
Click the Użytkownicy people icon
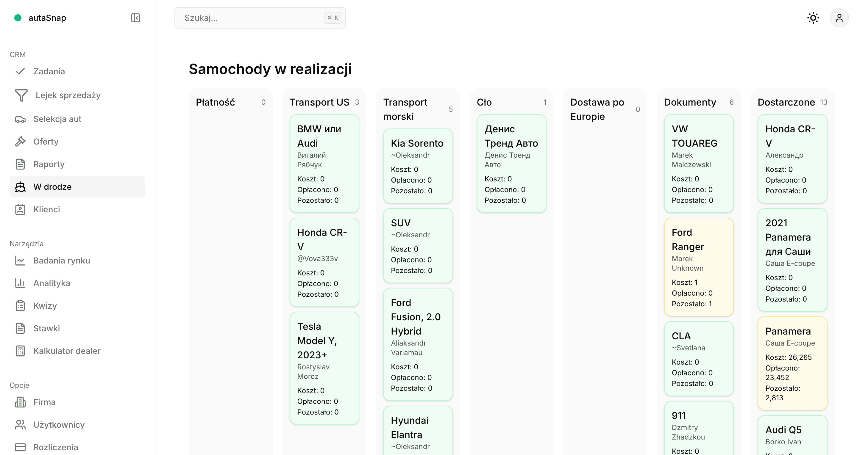(20, 425)
